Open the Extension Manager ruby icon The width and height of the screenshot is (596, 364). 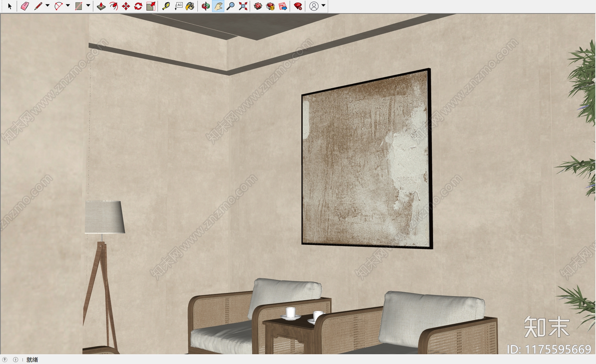coord(298,6)
